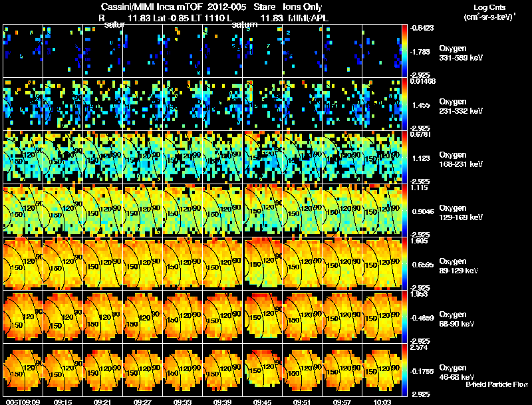Click the '1.953' color scale value
Image resolution: width=532 pixels, height=405 pixels.
coord(419,294)
